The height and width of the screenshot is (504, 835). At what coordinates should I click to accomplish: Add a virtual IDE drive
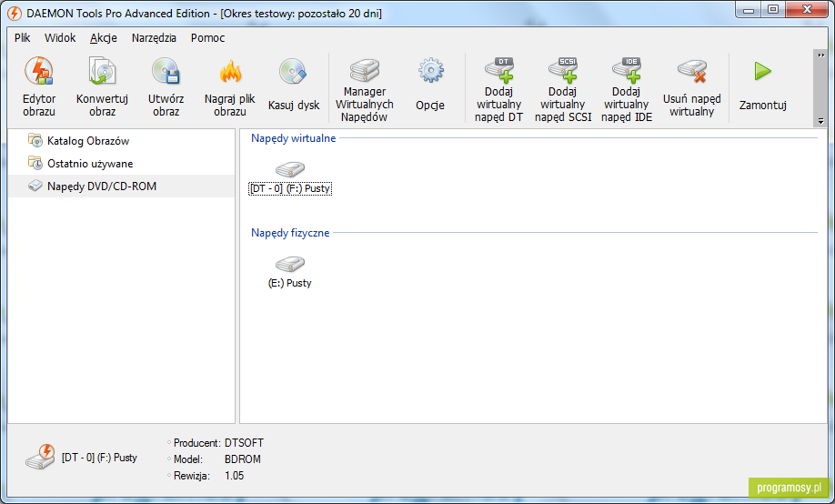pos(627,89)
